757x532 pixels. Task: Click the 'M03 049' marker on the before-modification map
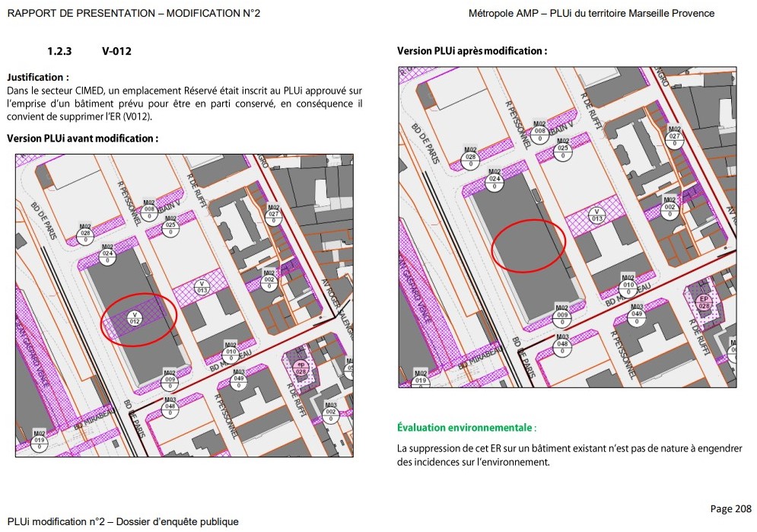click(x=238, y=380)
